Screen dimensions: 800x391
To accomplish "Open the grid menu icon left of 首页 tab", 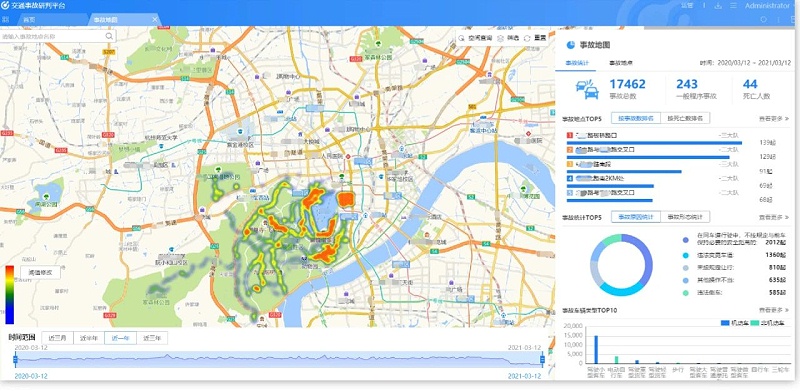I will [x=5, y=19].
